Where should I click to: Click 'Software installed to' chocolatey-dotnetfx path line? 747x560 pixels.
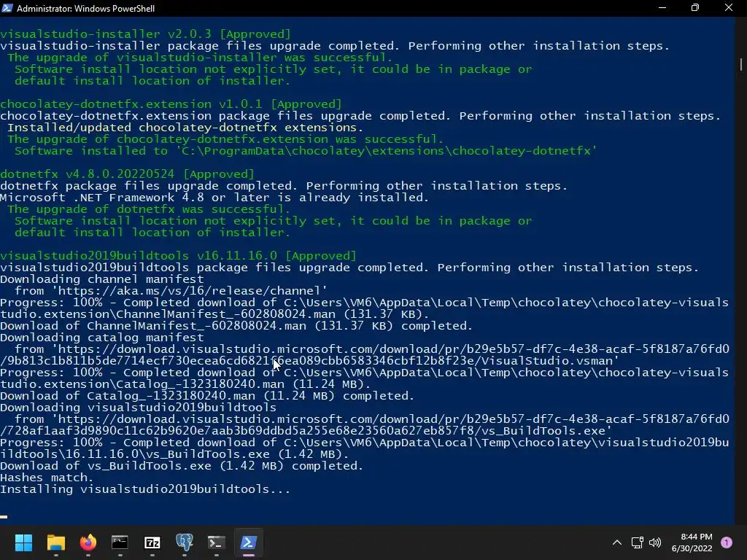point(306,151)
